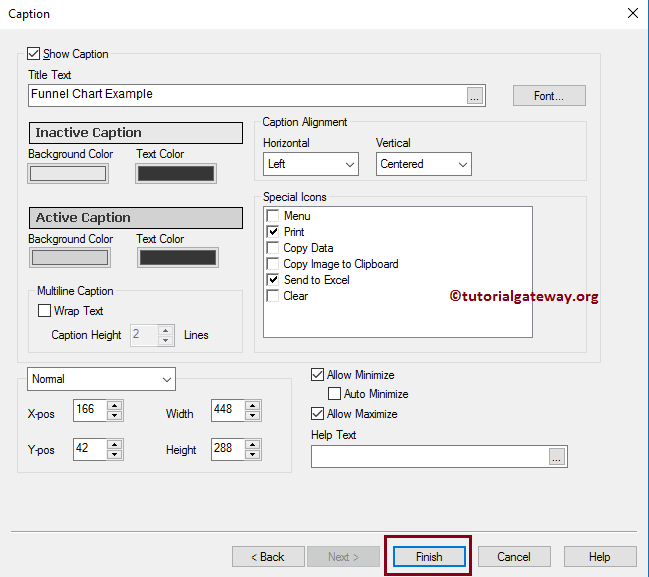Open the Title Text expression editor ellipsis button
This screenshot has width=649, height=577.
(475, 96)
